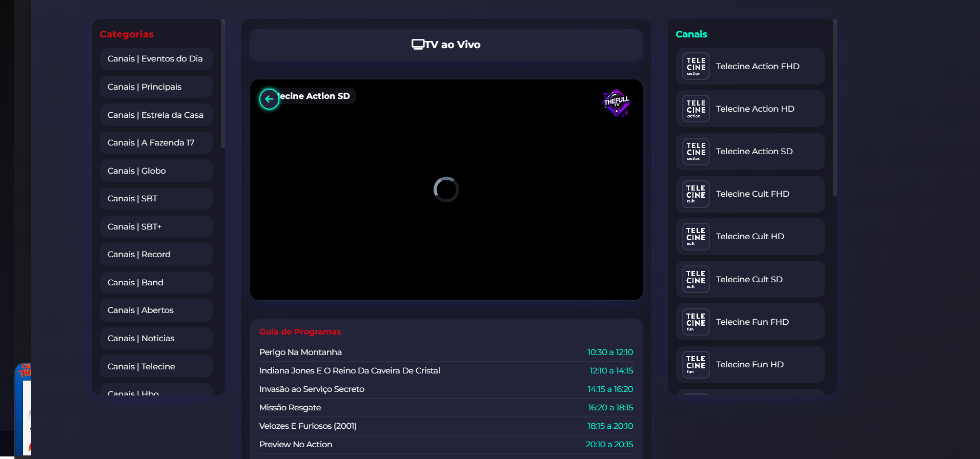Click the TV ao Vivo header
Image resolution: width=980 pixels, height=459 pixels.
[446, 45]
